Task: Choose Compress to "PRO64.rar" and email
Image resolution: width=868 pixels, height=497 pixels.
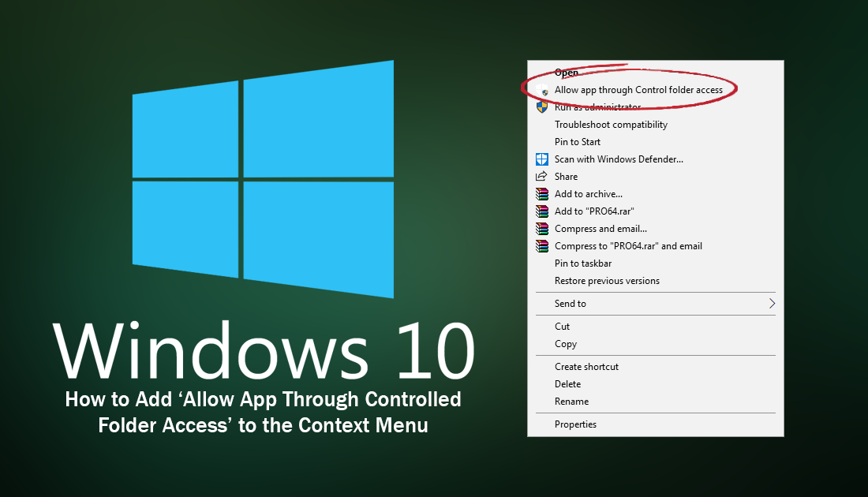Action: coord(656,245)
